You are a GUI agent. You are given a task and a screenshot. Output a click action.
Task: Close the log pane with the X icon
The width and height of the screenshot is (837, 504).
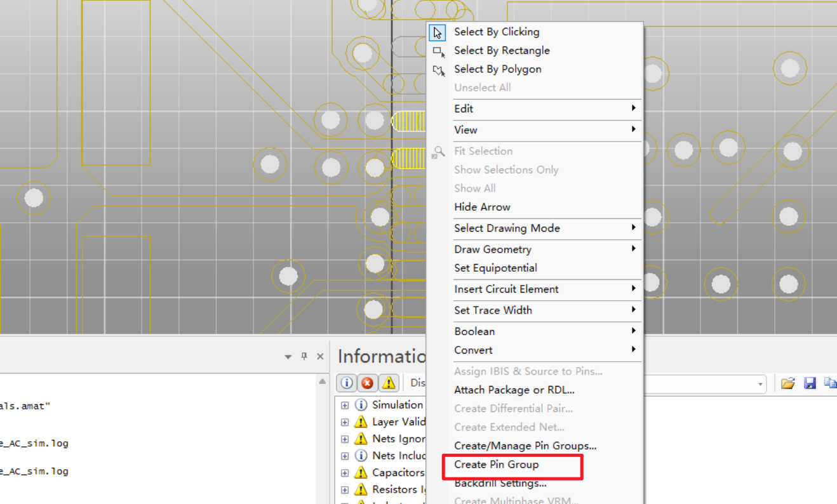point(320,356)
